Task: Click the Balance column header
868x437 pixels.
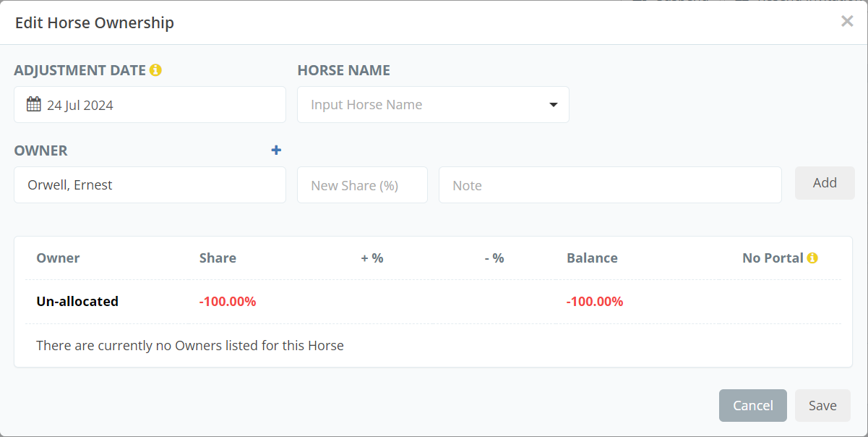Action: pos(592,258)
